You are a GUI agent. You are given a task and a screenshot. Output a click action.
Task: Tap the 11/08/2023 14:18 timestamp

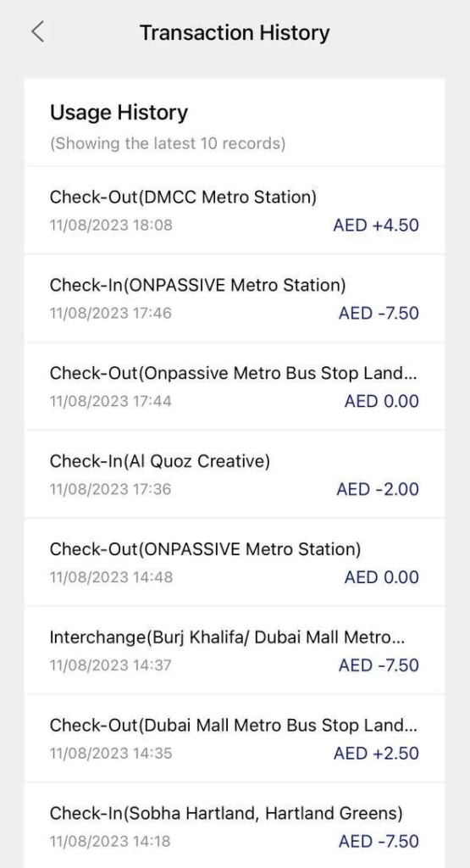pyautogui.click(x=111, y=842)
